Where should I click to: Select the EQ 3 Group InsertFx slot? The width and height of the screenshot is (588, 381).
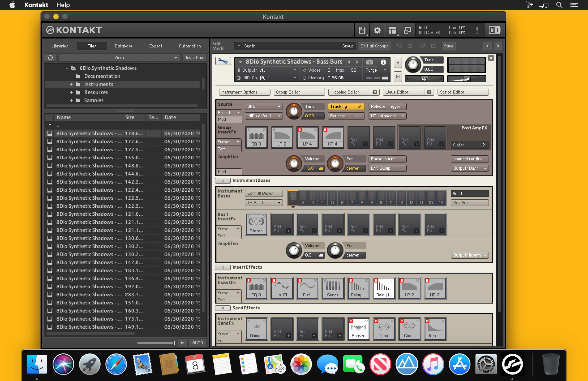point(256,137)
